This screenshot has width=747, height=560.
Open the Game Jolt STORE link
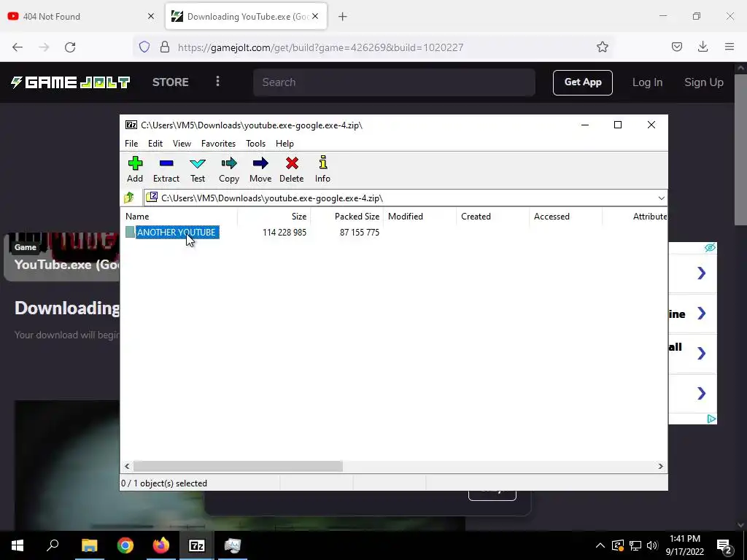171,82
